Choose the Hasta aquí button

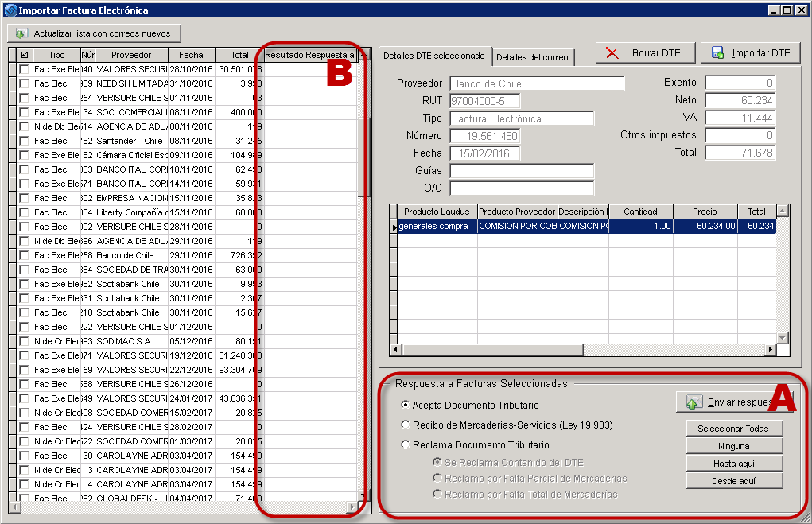pos(734,464)
